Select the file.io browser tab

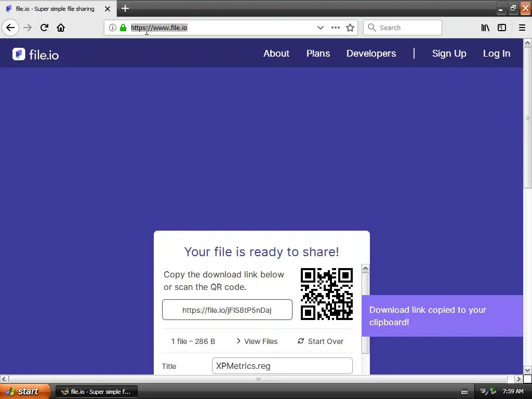point(58,8)
